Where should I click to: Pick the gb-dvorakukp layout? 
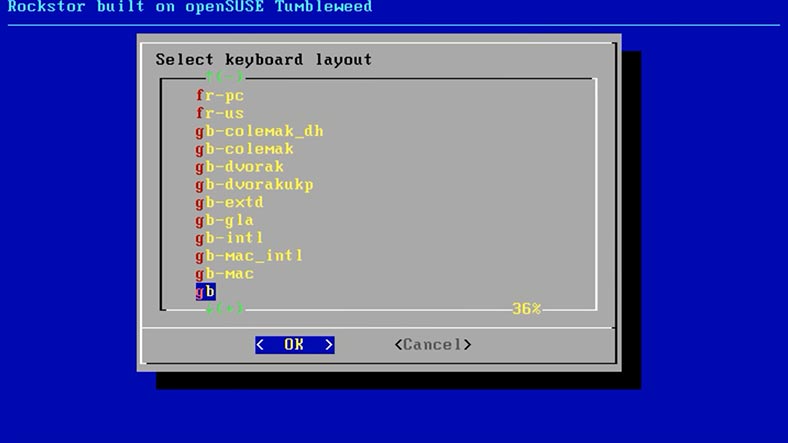(x=254, y=184)
